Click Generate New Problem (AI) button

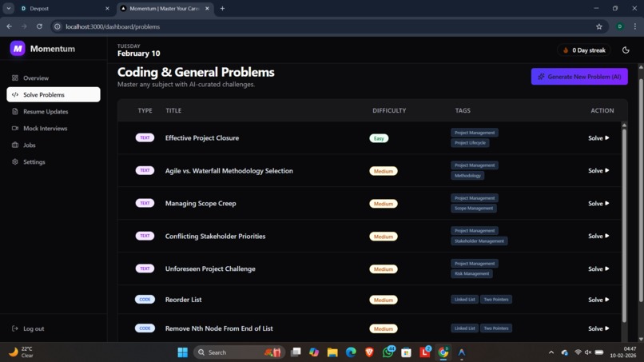pyautogui.click(x=579, y=77)
